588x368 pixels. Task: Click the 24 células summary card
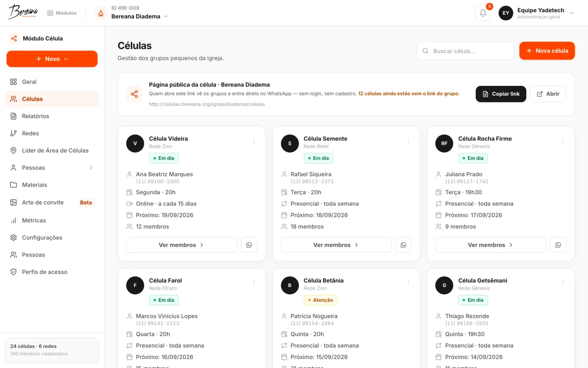point(52,350)
